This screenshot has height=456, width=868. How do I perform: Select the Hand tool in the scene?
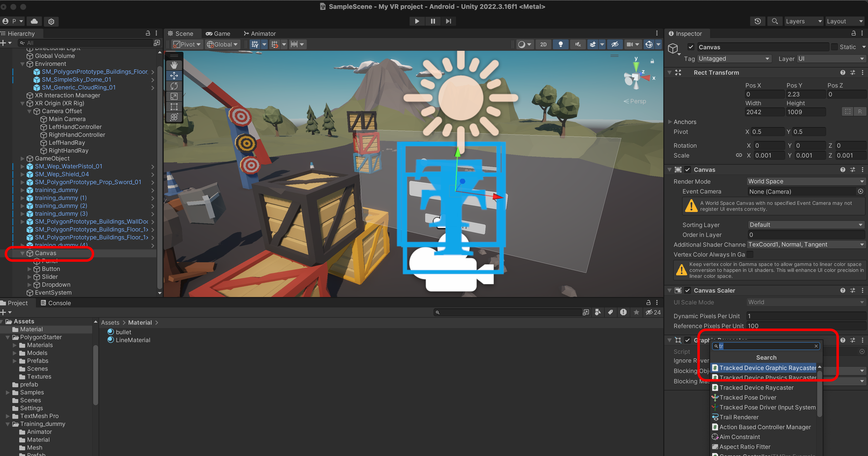coord(174,65)
